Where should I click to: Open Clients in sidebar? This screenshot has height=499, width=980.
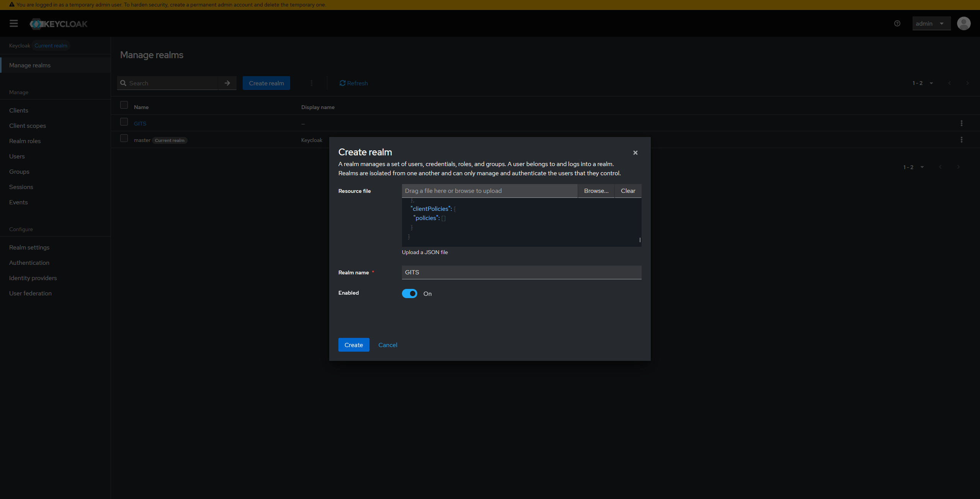pos(56,110)
